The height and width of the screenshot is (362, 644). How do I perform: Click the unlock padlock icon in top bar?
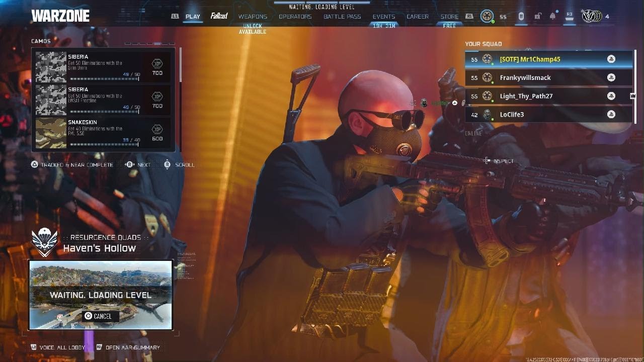[537, 17]
